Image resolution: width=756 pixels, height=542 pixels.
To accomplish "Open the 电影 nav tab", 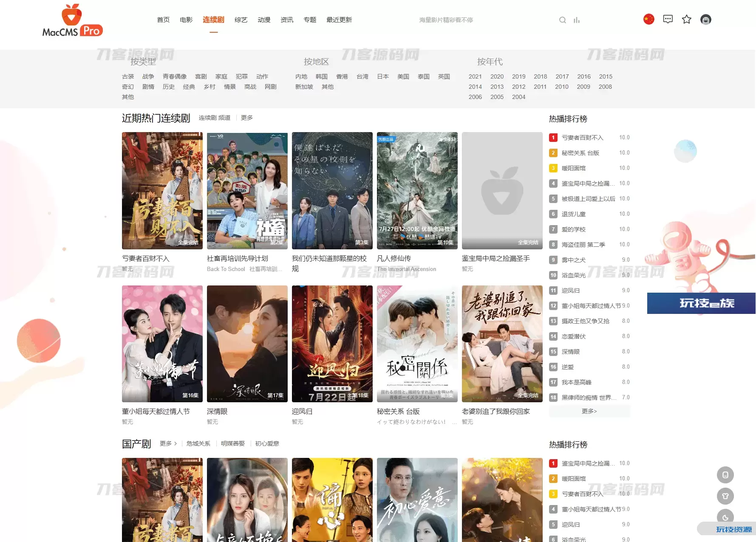I will pyautogui.click(x=186, y=20).
